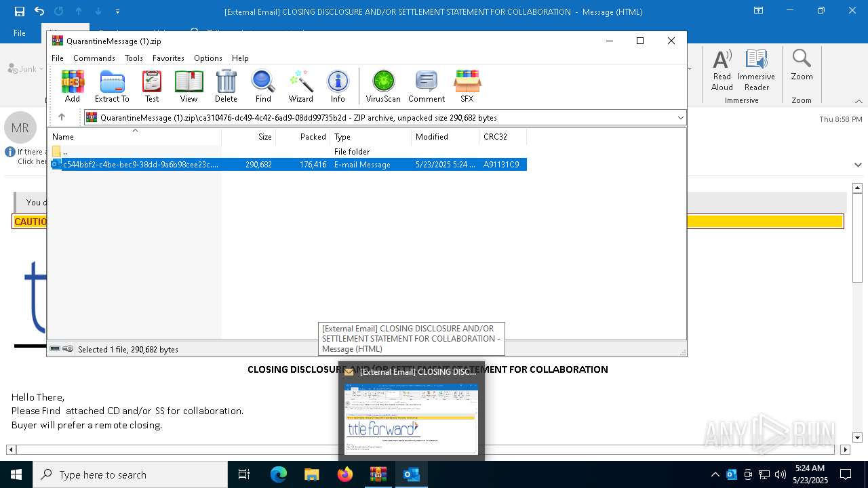Sort by CRC32 column header
The width and height of the screenshot is (868, 488).
coord(503,137)
